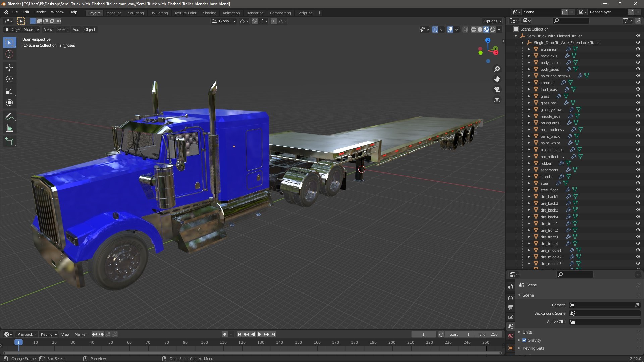Open the Tool properties tab

click(511, 286)
